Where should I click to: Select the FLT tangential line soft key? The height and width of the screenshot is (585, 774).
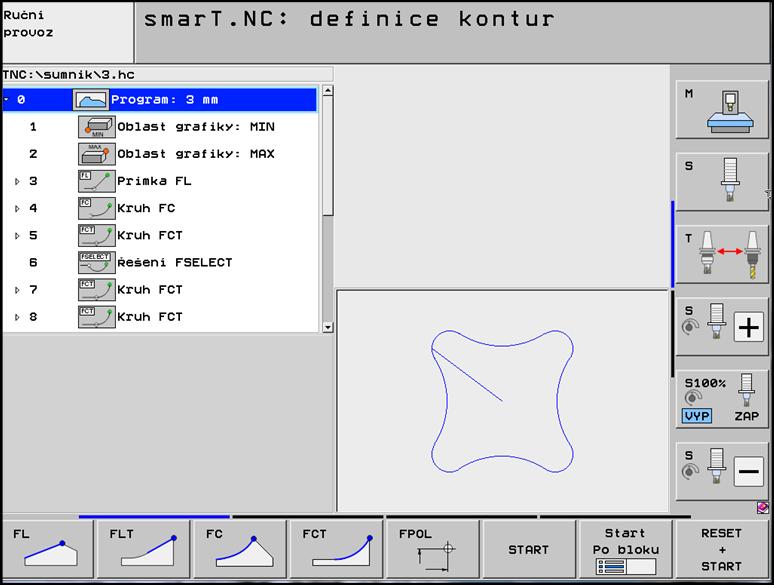pyautogui.click(x=144, y=549)
